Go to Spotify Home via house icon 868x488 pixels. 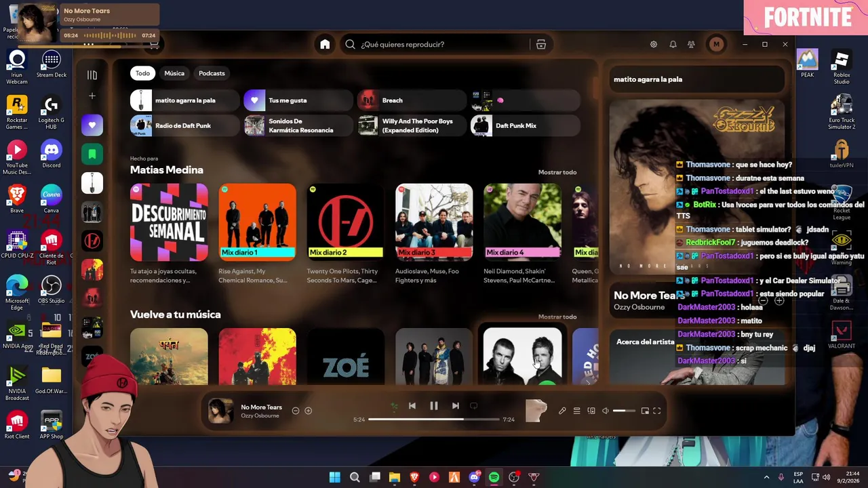pos(325,44)
